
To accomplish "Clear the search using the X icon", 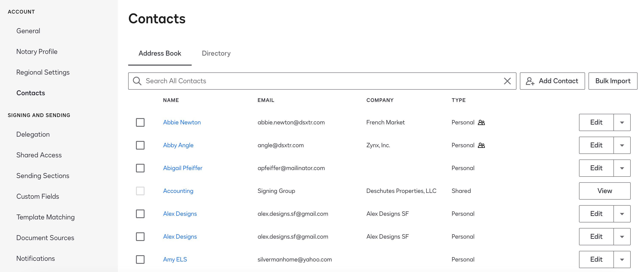I will click(x=507, y=81).
